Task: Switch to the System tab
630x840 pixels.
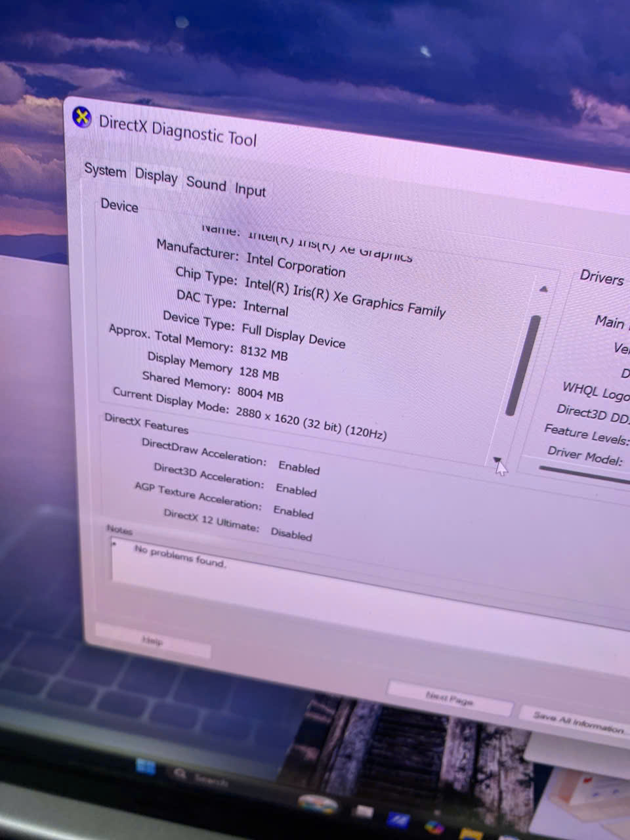Action: point(105,171)
